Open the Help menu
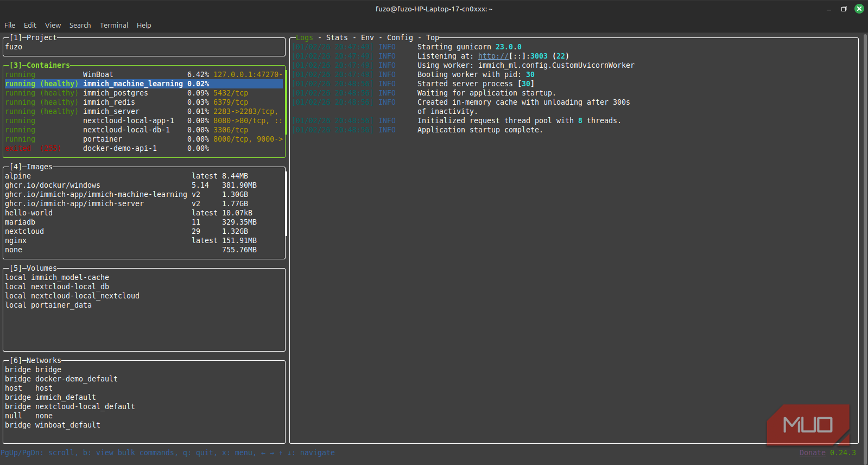The width and height of the screenshot is (868, 465). pyautogui.click(x=144, y=25)
